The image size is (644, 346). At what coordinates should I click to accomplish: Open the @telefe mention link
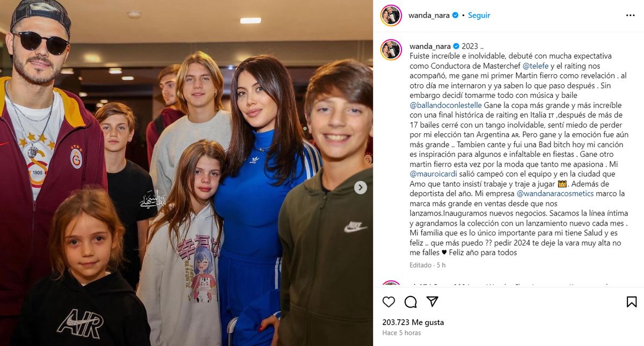click(536, 65)
